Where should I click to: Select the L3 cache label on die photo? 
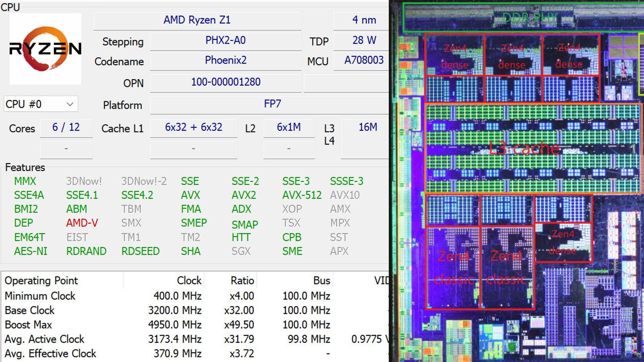point(524,148)
